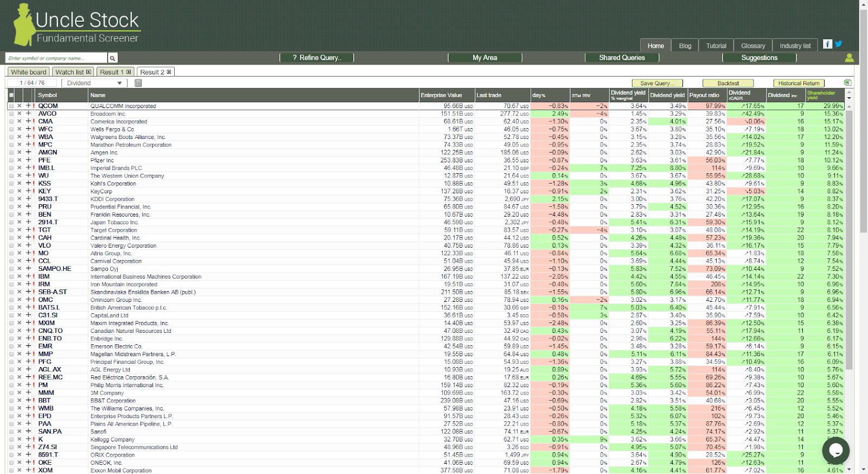Remove the QCOM row with X
This screenshot has height=474, width=868.
tap(20, 106)
